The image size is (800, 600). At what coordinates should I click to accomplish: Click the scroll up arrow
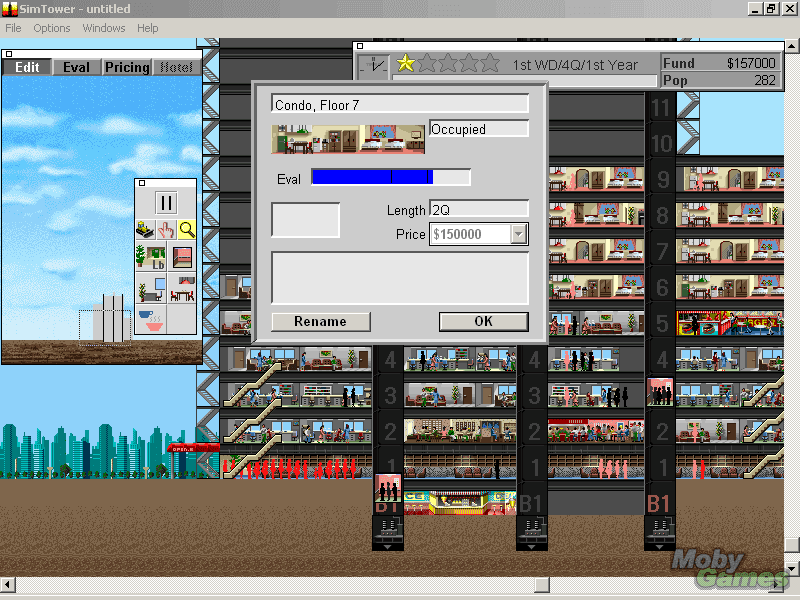(x=791, y=45)
